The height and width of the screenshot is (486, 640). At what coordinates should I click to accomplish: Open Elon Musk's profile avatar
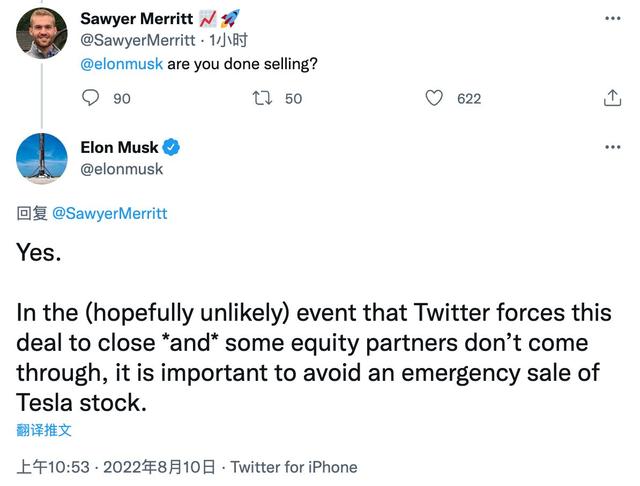(x=42, y=159)
